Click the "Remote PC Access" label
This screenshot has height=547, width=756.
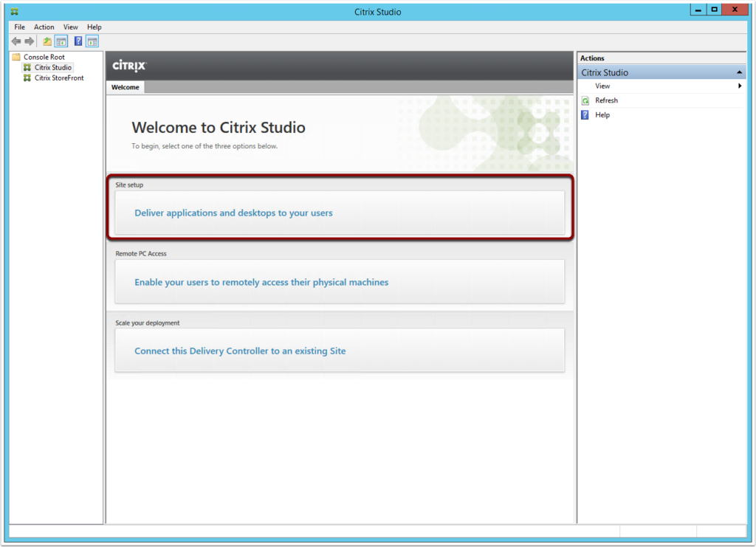coord(141,253)
